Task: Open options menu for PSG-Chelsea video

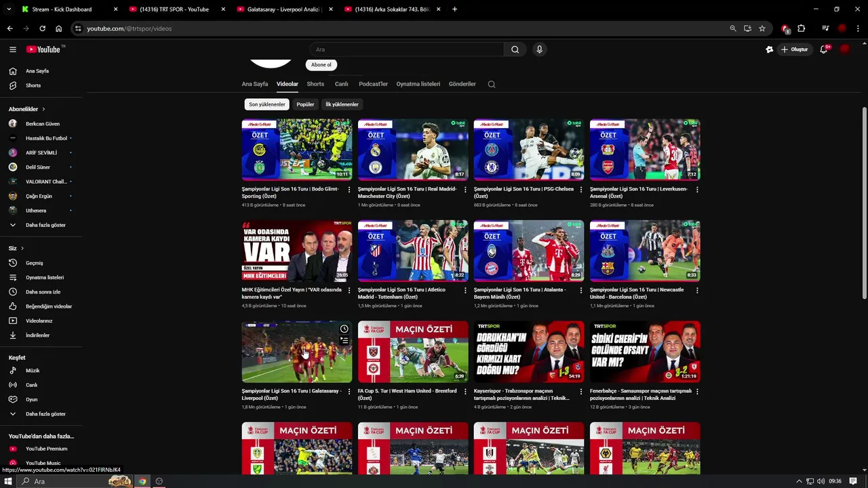Action: (x=581, y=190)
